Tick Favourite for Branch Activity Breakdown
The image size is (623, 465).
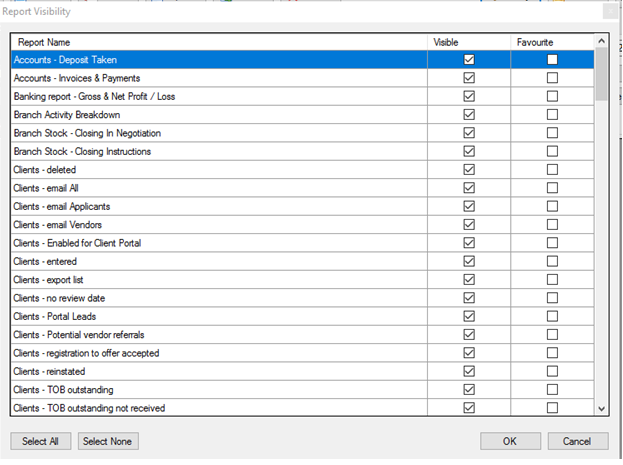[552, 114]
